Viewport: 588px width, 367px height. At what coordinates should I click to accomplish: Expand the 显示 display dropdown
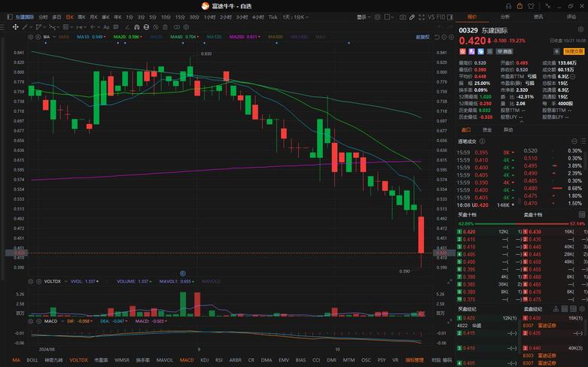[x=364, y=17]
